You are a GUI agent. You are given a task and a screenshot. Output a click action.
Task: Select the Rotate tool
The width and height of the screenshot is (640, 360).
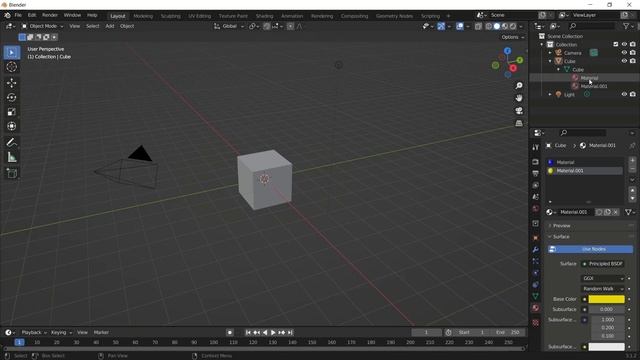pos(11,97)
